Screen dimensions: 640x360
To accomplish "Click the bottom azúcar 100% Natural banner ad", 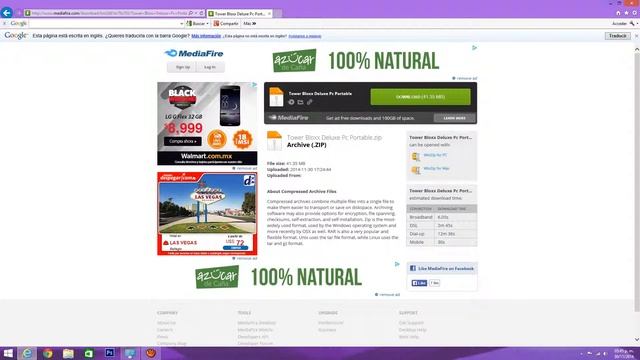I will 278,277.
